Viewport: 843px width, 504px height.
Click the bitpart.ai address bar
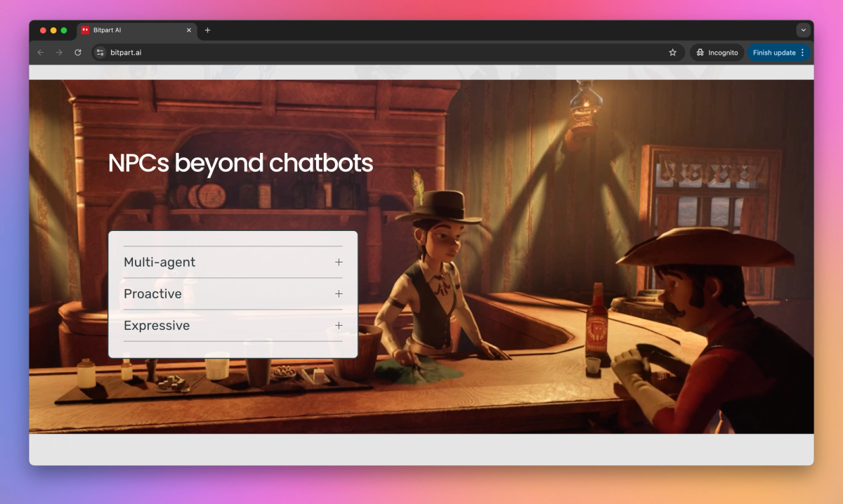[388, 53]
